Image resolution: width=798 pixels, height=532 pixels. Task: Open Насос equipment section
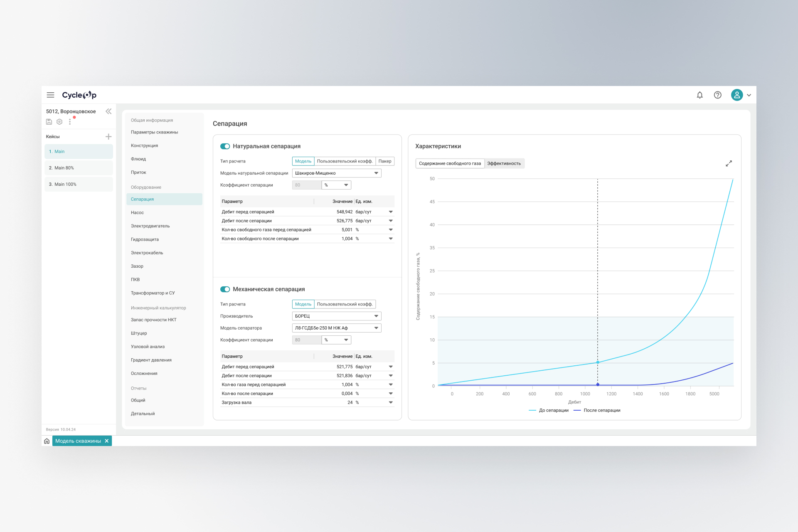coord(138,212)
